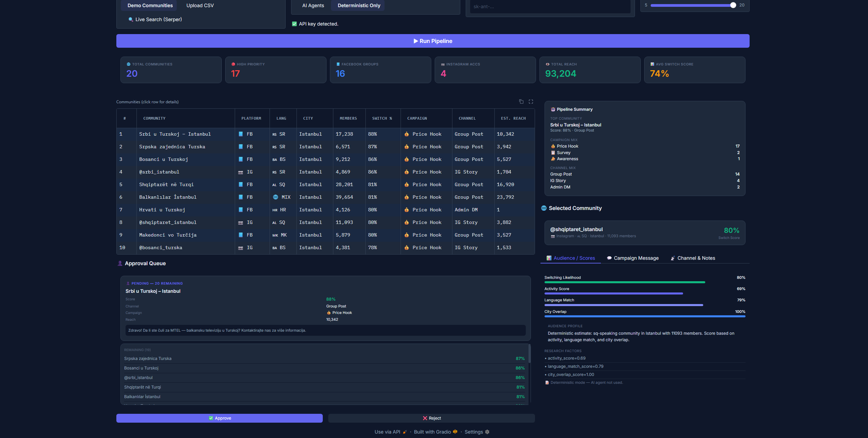Click the Approval Queue person icon
Screen dimensions: 868x438
click(x=120, y=263)
